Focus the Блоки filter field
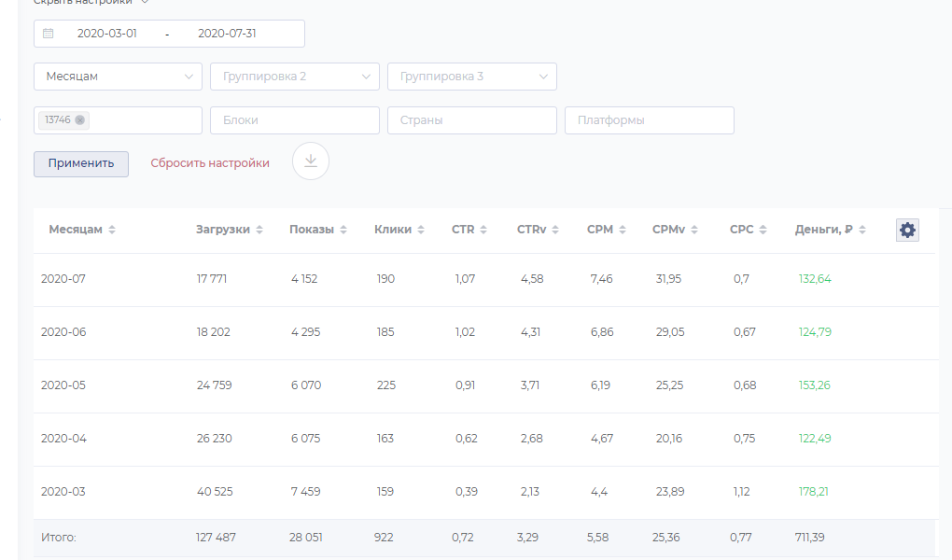The width and height of the screenshot is (952, 560). (295, 120)
